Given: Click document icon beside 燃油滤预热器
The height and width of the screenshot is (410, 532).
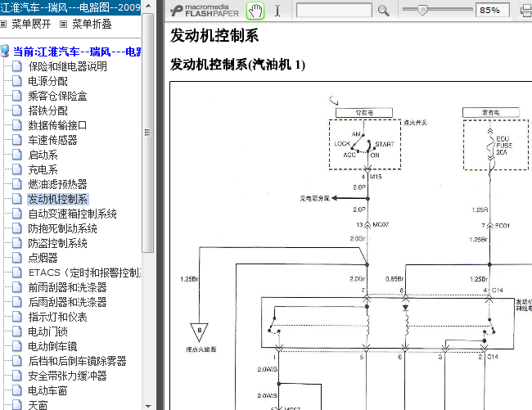Looking at the screenshot, I should click(x=17, y=184).
